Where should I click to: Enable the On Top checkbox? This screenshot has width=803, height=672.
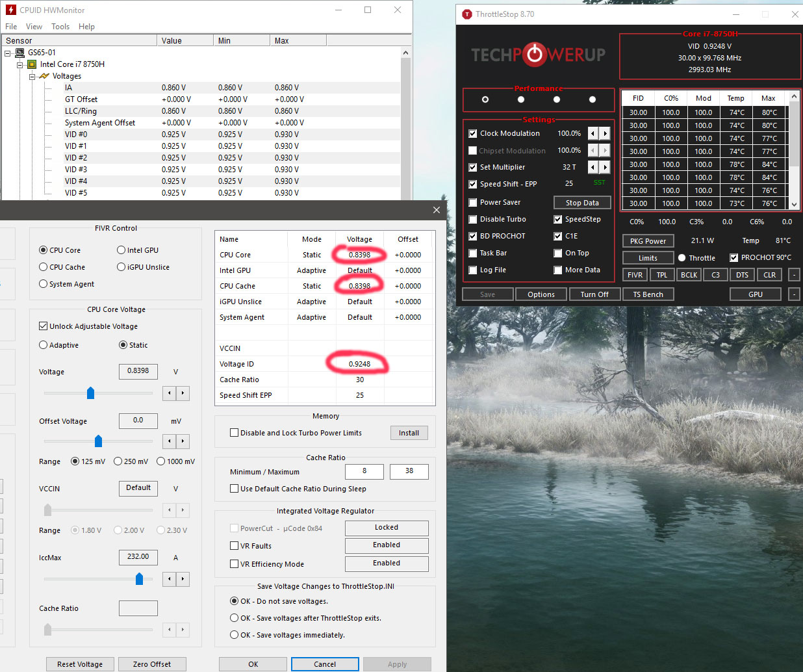(558, 253)
